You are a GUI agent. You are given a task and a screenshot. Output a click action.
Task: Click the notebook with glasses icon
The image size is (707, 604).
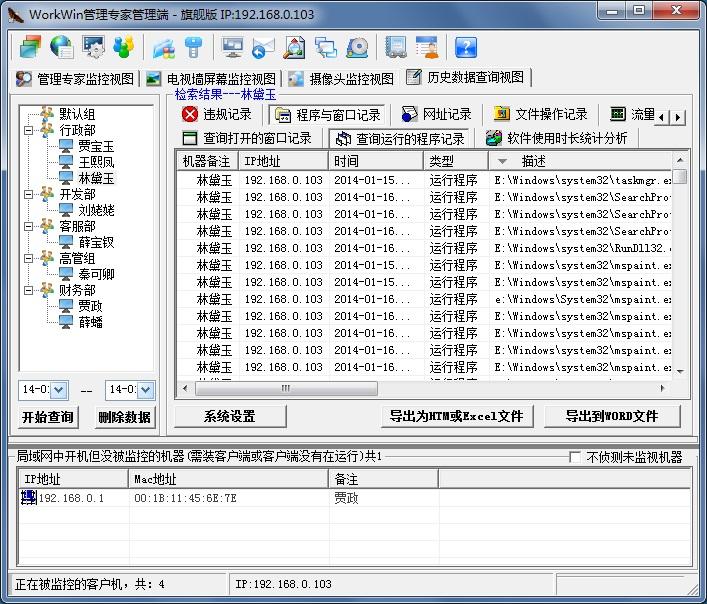(396, 47)
